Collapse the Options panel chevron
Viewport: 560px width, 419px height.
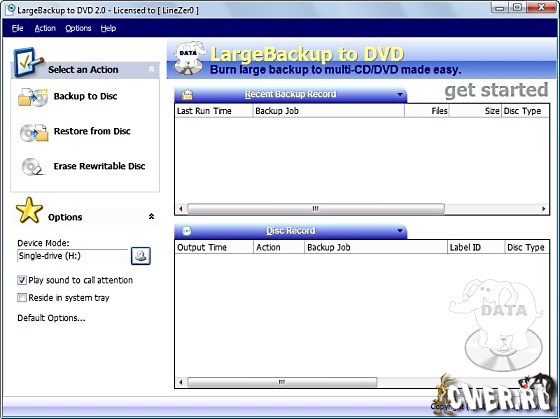(x=151, y=216)
